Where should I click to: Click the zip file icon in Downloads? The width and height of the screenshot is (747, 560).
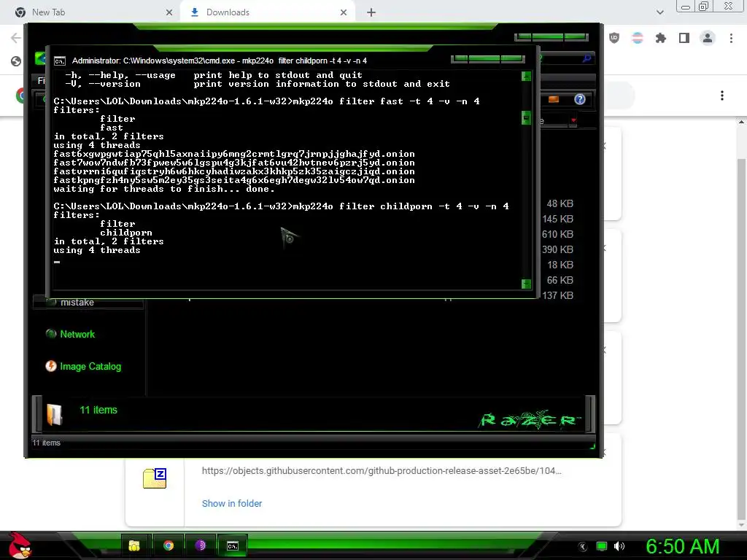(155, 478)
